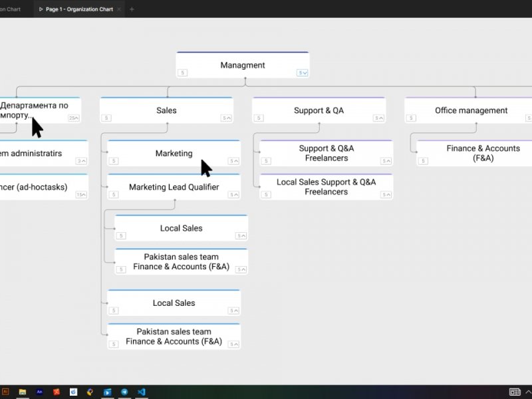
Task: Click the count badge on Support & QA card
Action: click(x=259, y=118)
